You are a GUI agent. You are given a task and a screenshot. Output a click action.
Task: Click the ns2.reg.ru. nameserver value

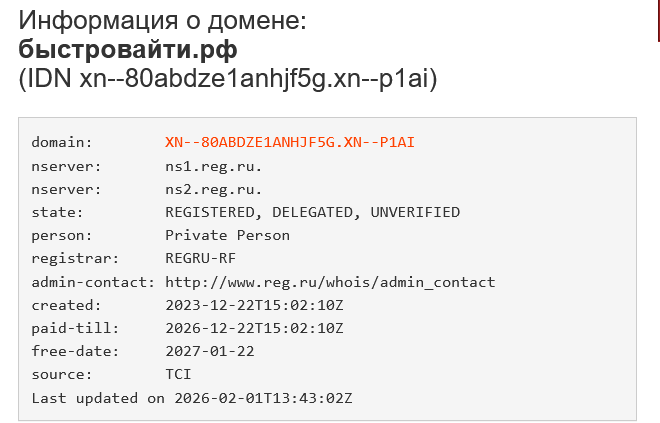pyautogui.click(x=214, y=189)
